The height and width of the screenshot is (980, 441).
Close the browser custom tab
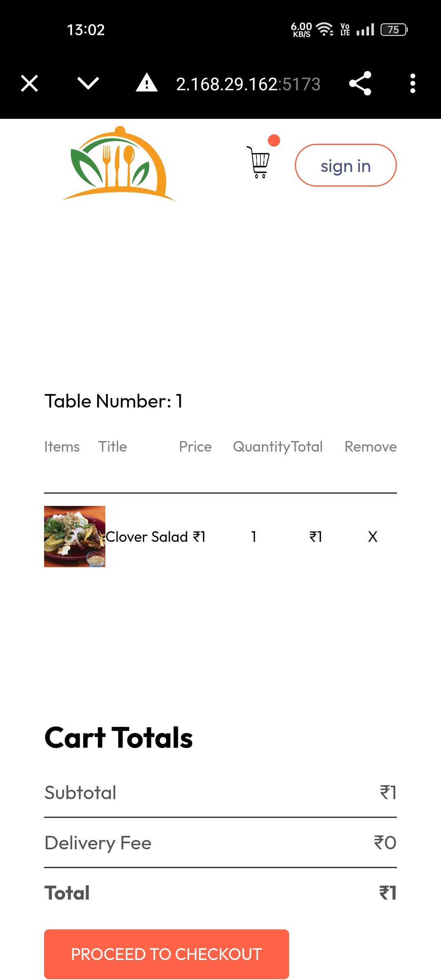(x=29, y=84)
